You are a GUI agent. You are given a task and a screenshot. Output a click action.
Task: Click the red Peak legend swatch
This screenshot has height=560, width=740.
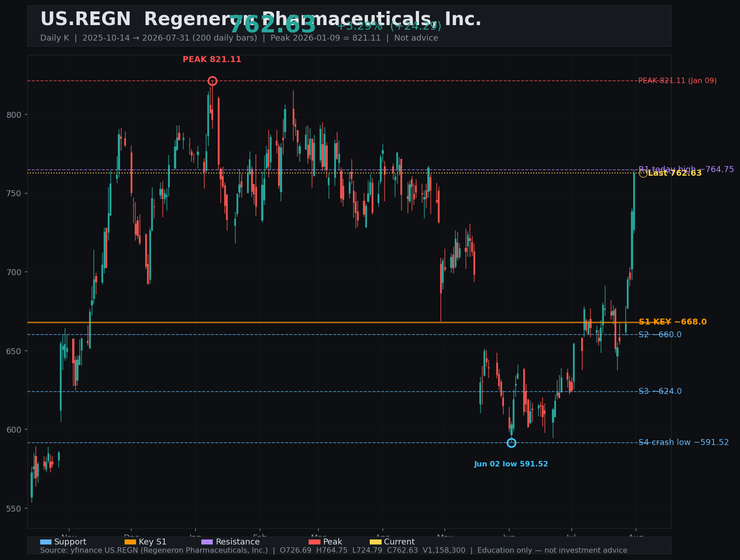(315, 542)
